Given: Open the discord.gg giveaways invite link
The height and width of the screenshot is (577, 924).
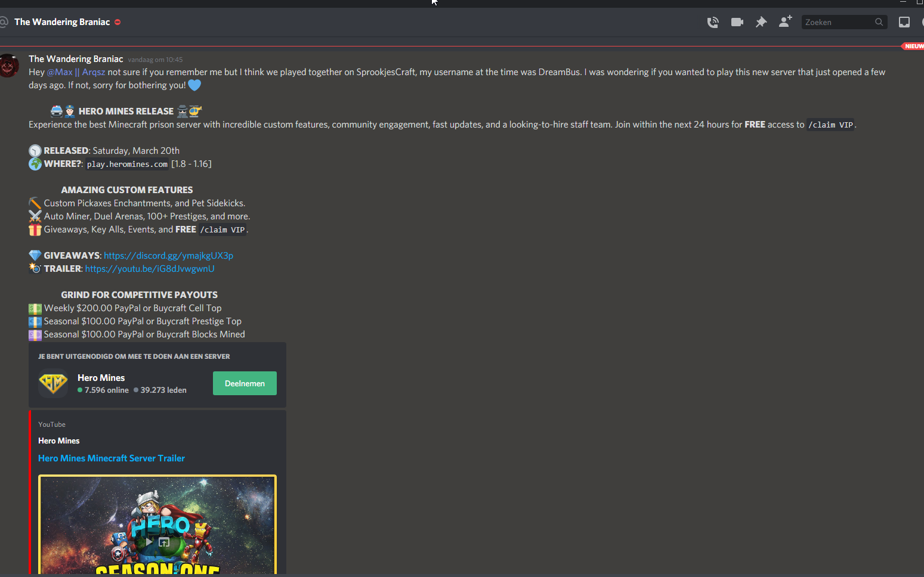Looking at the screenshot, I should (168, 256).
